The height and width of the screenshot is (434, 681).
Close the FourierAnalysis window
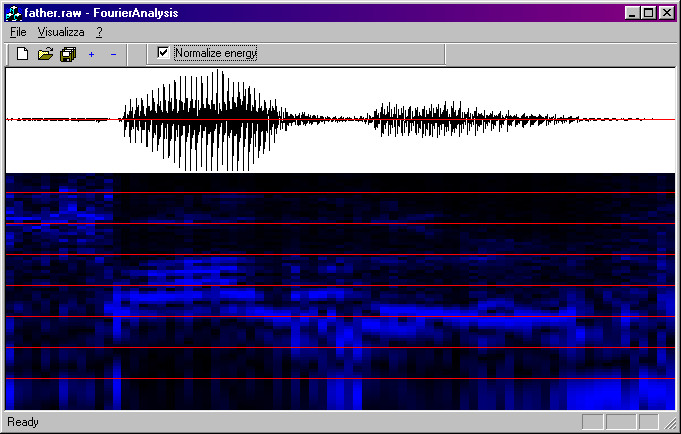click(x=666, y=13)
